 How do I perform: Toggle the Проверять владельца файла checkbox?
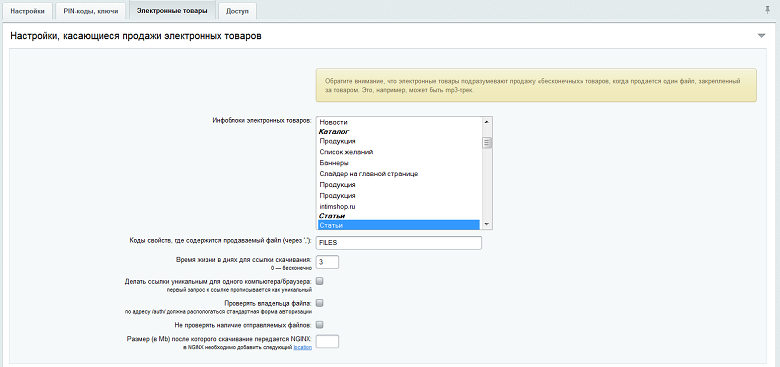(320, 303)
